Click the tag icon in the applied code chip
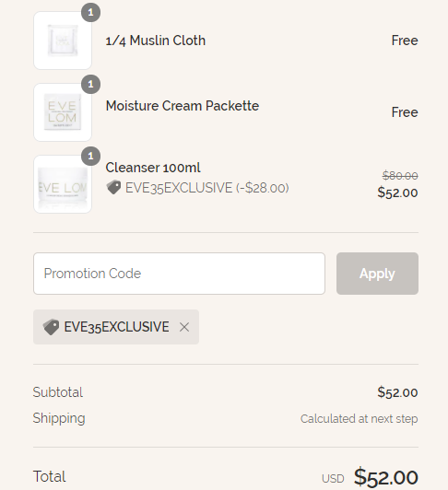448x490 pixels. [x=51, y=327]
